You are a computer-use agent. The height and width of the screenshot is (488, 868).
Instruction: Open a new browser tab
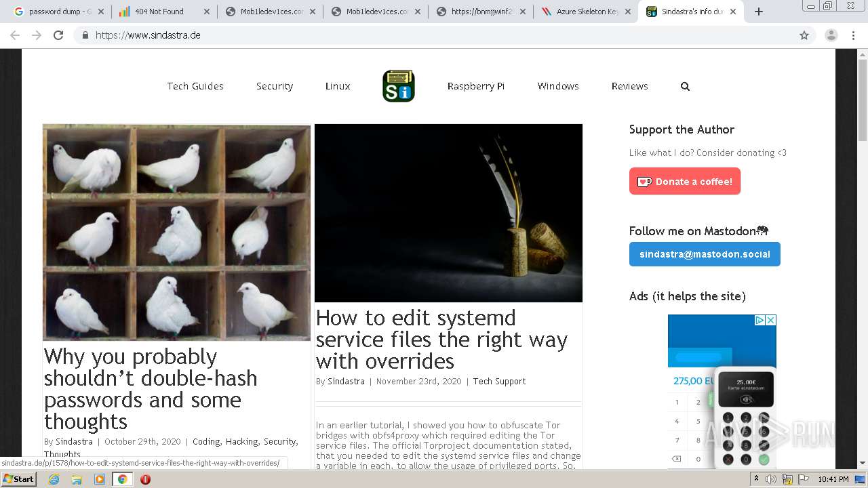(x=759, y=12)
